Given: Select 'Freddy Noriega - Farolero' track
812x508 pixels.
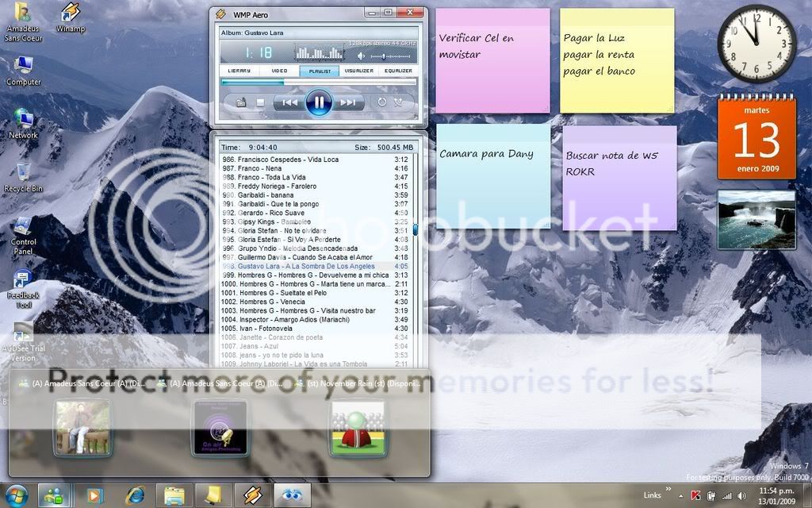Looking at the screenshot, I should (315, 186).
